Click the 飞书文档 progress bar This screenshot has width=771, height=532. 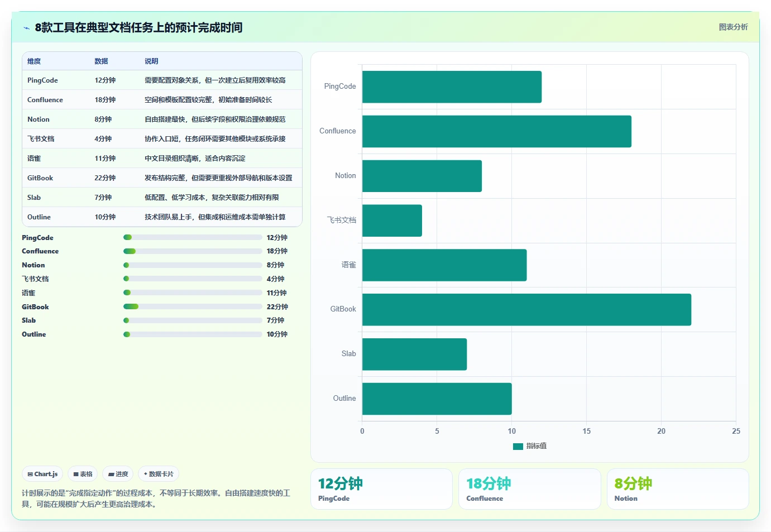pyautogui.click(x=193, y=279)
